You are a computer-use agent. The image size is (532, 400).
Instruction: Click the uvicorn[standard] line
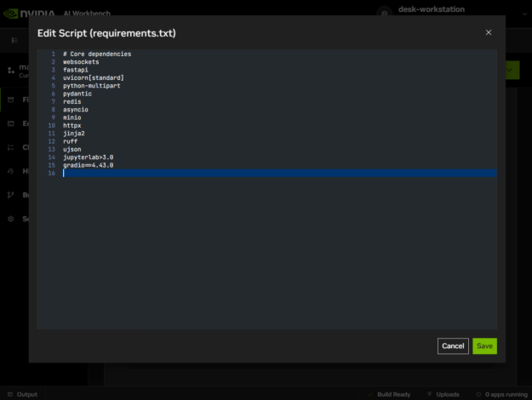click(x=93, y=77)
